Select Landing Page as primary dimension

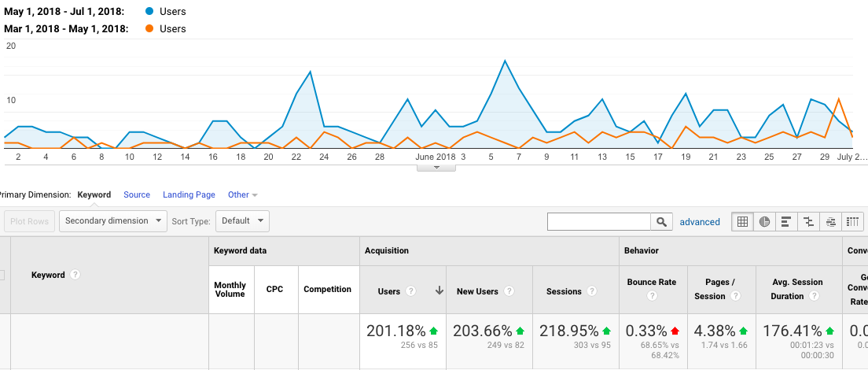[x=189, y=194]
